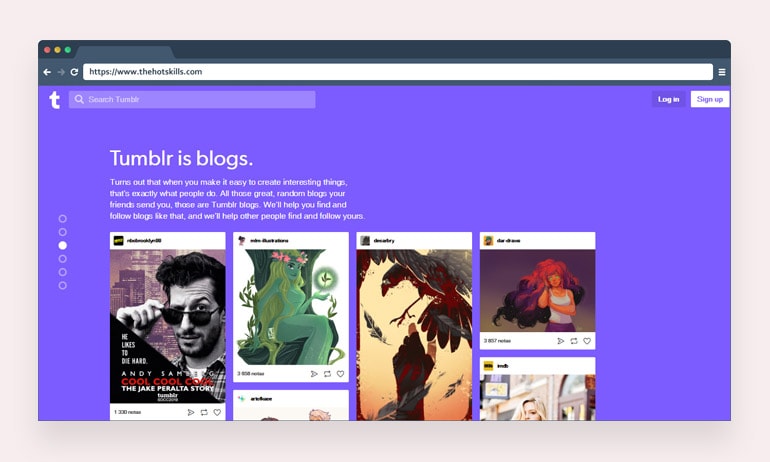The image size is (770, 462).
Task: Click the decarbry blog avatar
Action: tap(365, 241)
